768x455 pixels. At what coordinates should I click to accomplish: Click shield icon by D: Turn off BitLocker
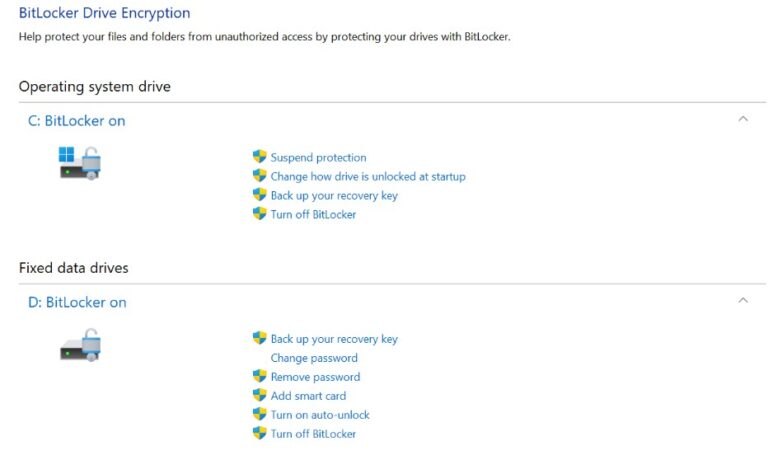260,434
